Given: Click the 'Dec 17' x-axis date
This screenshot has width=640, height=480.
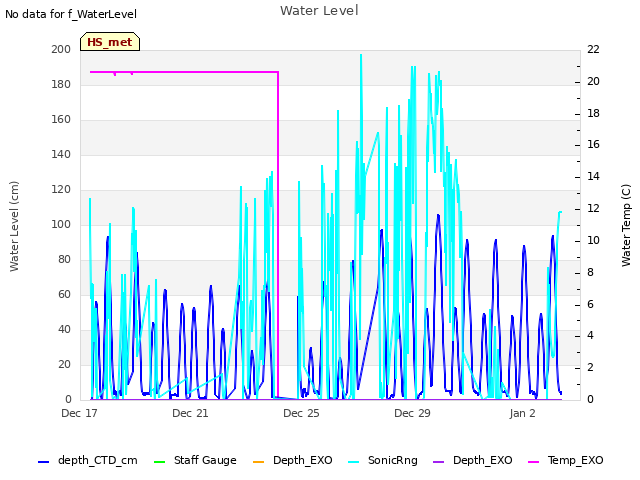Looking at the screenshot, I should 79,413.
